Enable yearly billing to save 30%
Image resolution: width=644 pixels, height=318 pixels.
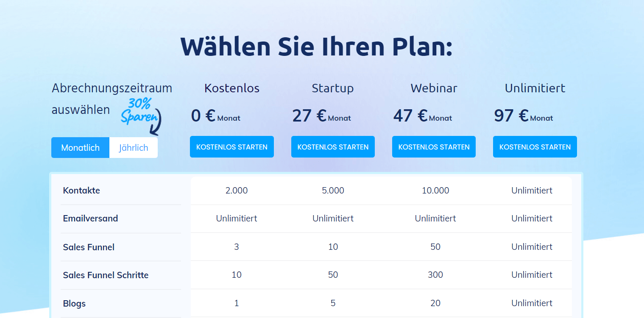coord(134,147)
